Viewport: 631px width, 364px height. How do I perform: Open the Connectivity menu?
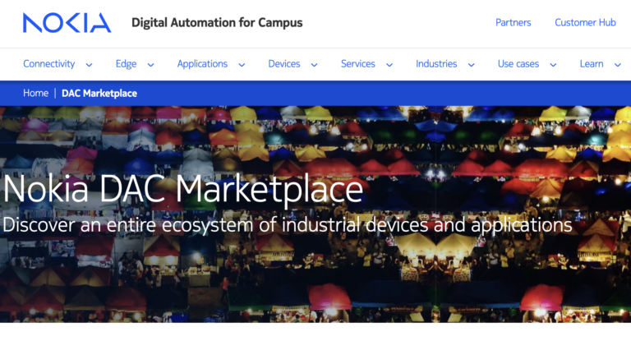tap(49, 63)
